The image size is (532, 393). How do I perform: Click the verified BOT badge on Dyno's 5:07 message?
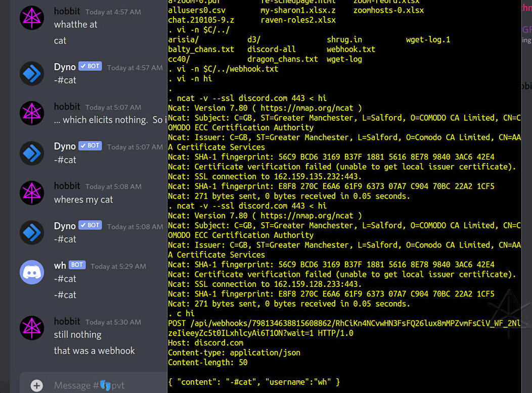(x=91, y=145)
